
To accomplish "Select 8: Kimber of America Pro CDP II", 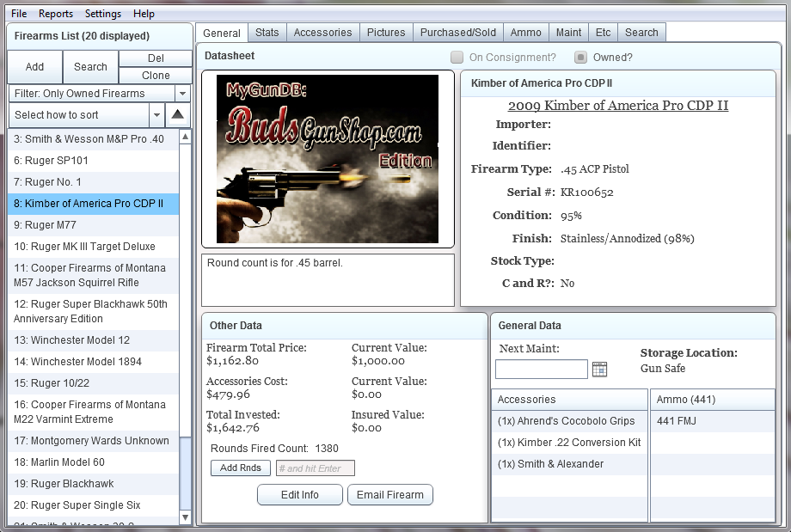I will coord(94,204).
